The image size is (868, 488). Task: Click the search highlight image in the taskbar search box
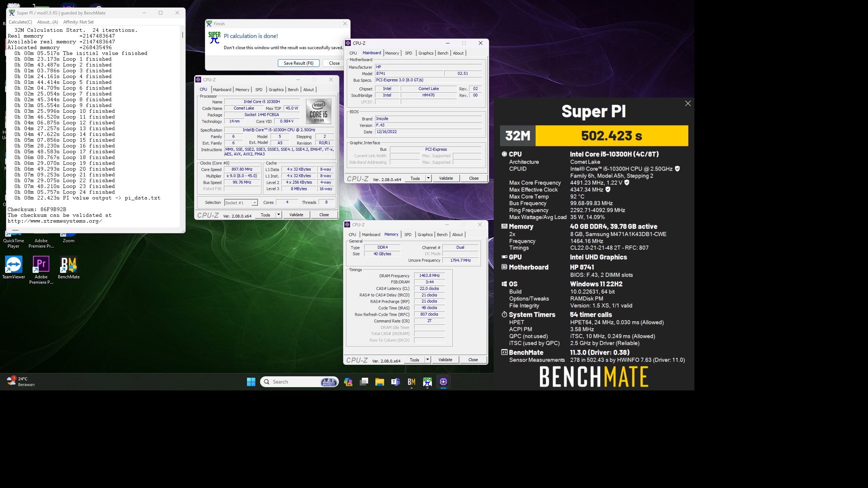pyautogui.click(x=328, y=382)
